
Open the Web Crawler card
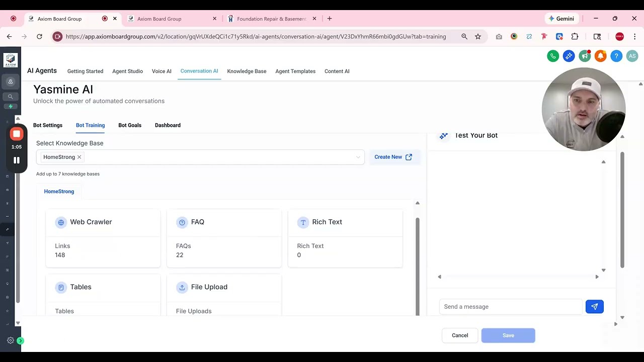click(x=103, y=238)
